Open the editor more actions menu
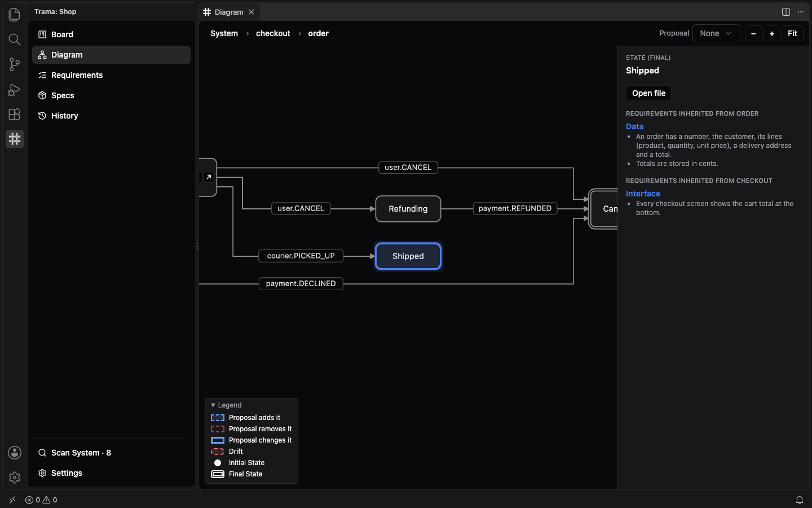812x508 pixels. tap(801, 12)
